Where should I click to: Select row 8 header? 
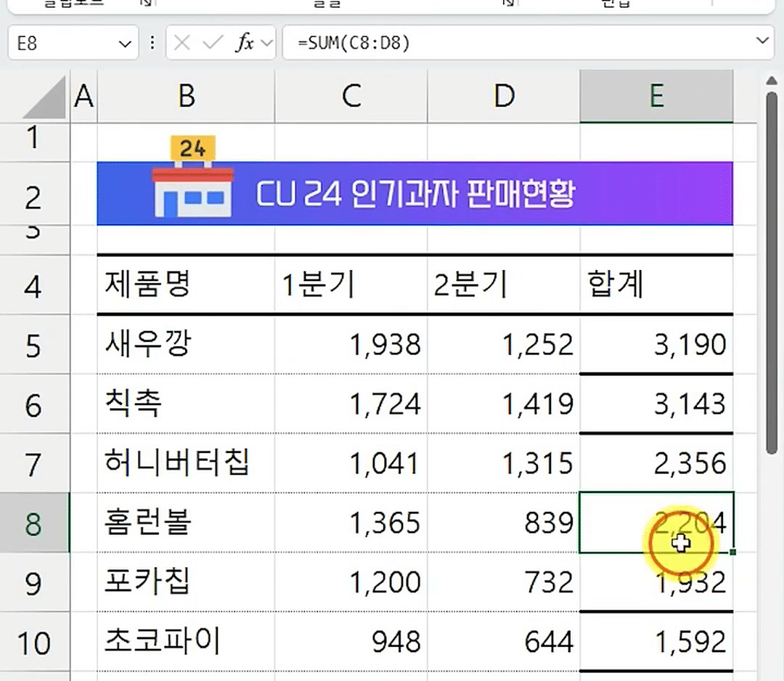34,523
